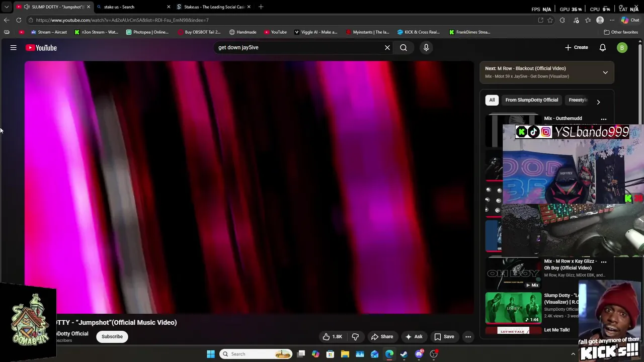Open Microsoft Store from the taskbar
The width and height of the screenshot is (644, 362).
tap(330, 354)
